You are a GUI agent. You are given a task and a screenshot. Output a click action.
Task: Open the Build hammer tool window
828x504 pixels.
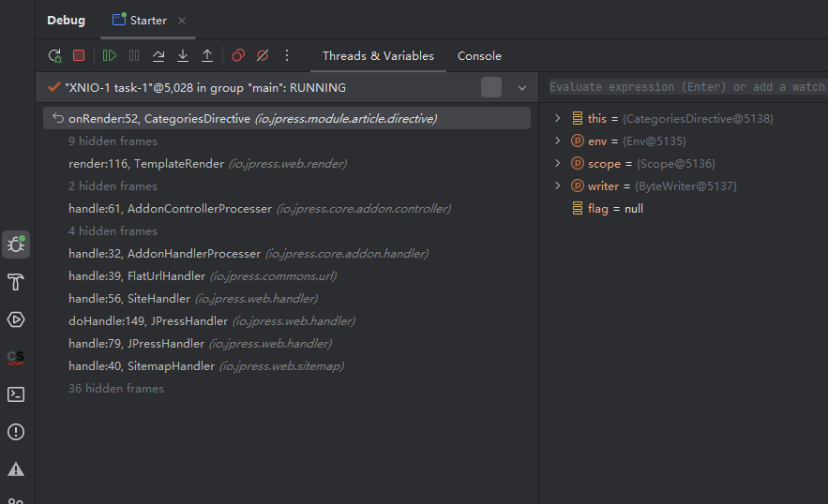16,282
